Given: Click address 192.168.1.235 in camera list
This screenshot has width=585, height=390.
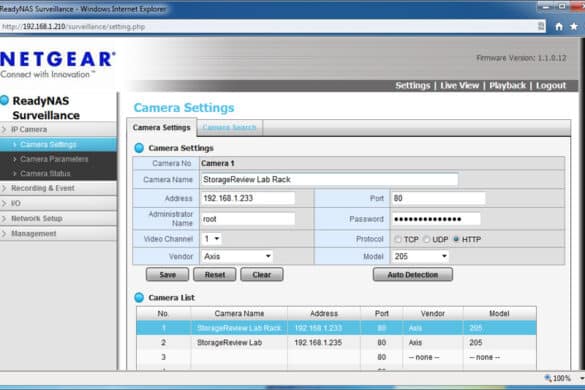Looking at the screenshot, I should [318, 343].
